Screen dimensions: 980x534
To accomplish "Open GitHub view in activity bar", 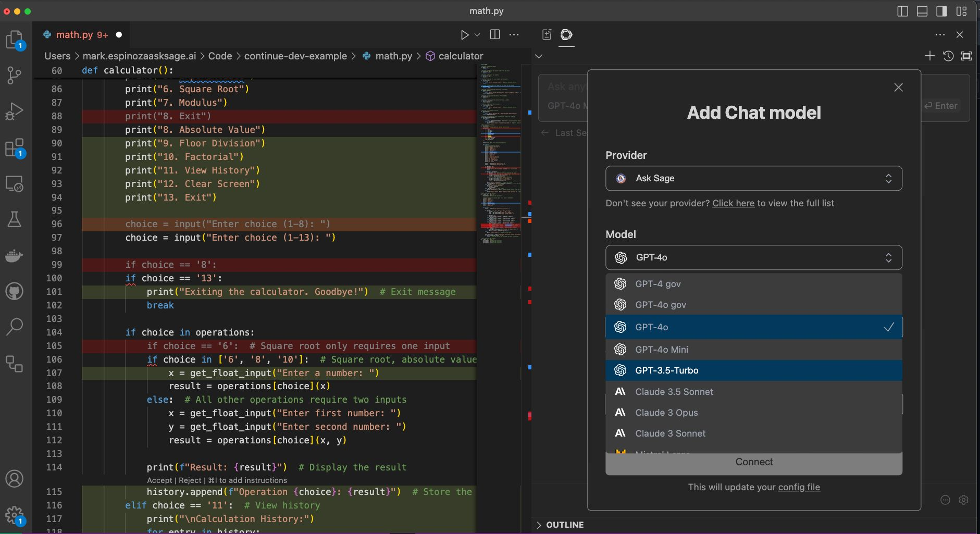I will click(x=15, y=291).
